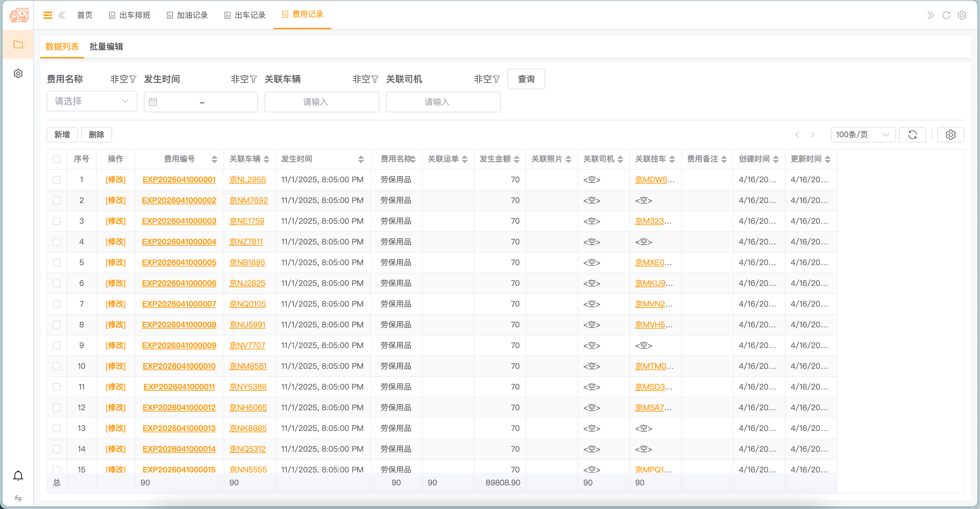Toggle the select-all checkbox in table header
Image resolution: width=980 pixels, height=509 pixels.
pos(57,159)
